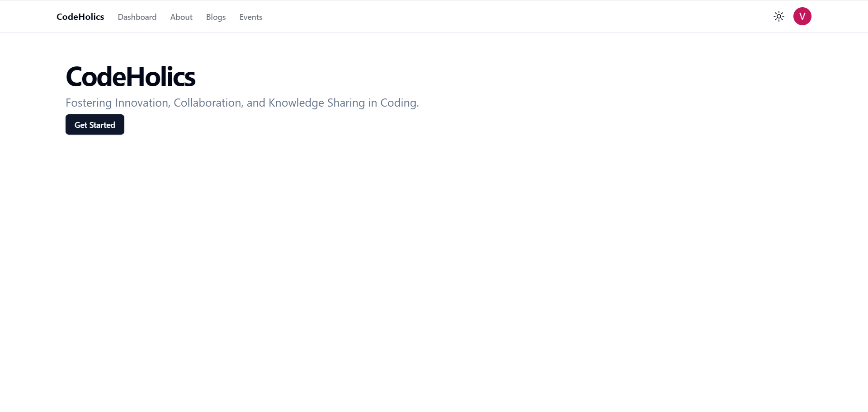Click the Get Started button
Viewport: 868px width, 412px height.
[x=95, y=125]
